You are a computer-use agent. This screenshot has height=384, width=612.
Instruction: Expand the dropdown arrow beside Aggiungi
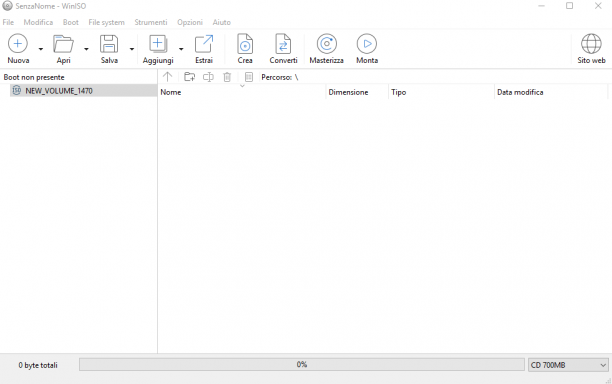point(181,49)
